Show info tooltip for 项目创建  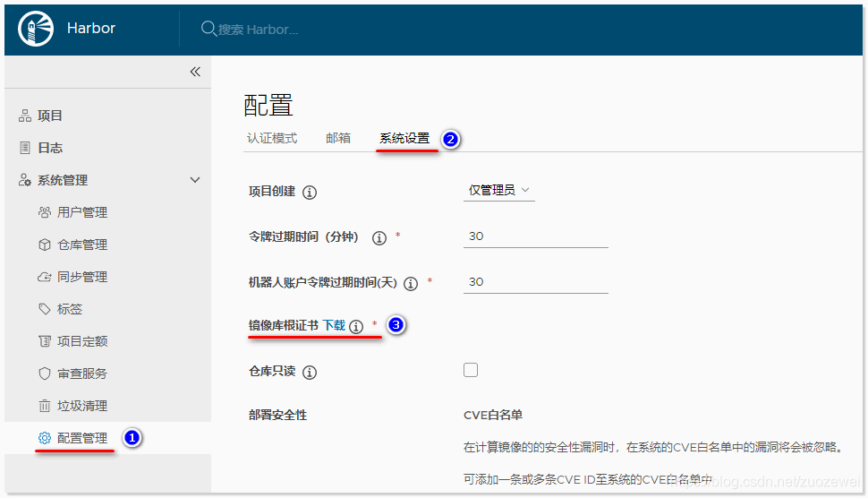coord(310,193)
